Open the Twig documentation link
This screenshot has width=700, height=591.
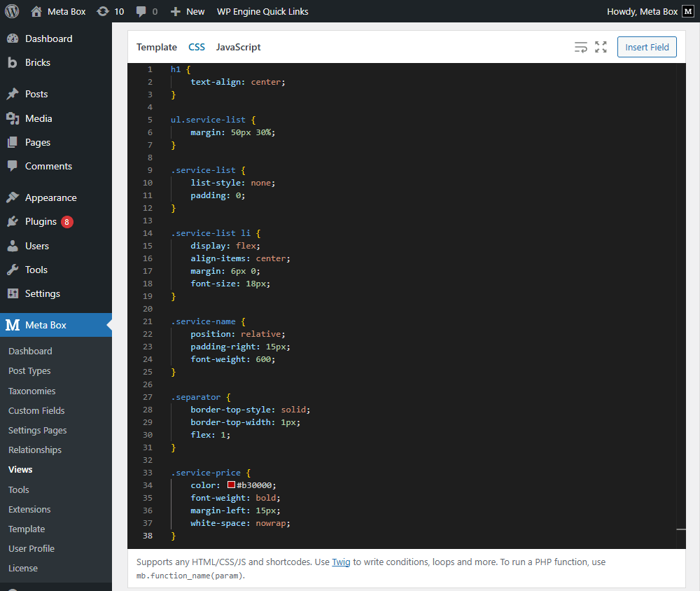(x=341, y=562)
